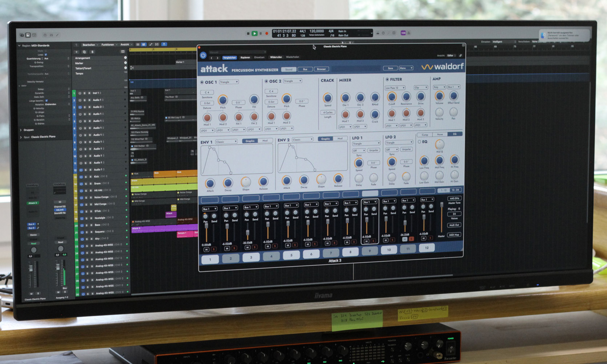Enable the OSC 1 radio button
607x364 pixels.
click(202, 83)
